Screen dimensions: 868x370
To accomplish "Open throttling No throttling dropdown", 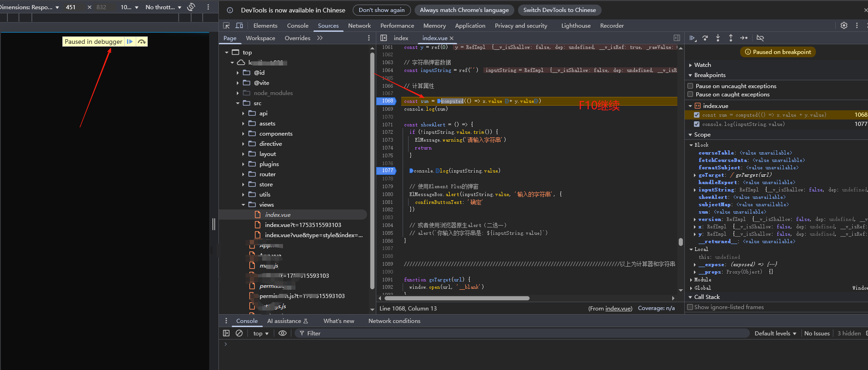I will point(163,7).
